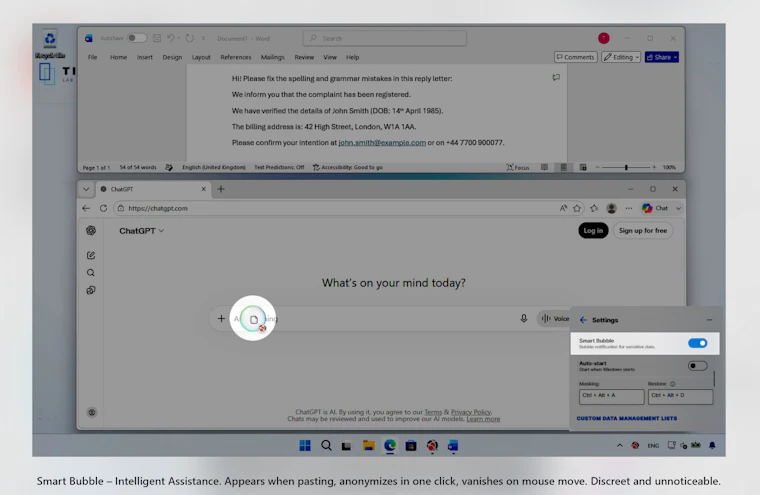Enable the Auto-start toggle
The height and width of the screenshot is (495, 760).
(x=697, y=366)
